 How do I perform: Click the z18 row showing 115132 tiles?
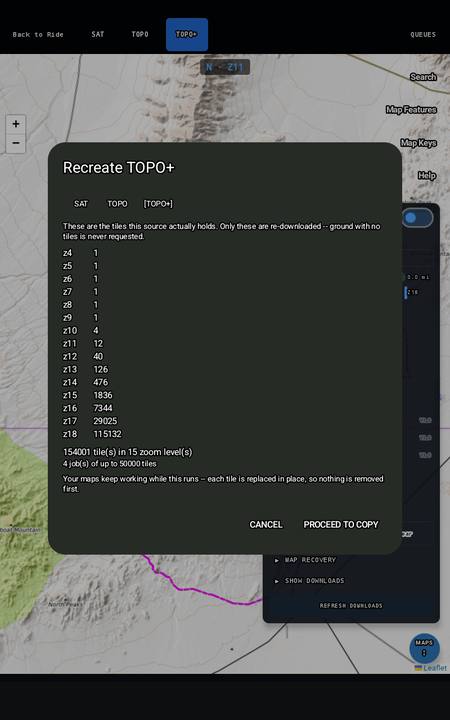pyautogui.click(x=92, y=434)
